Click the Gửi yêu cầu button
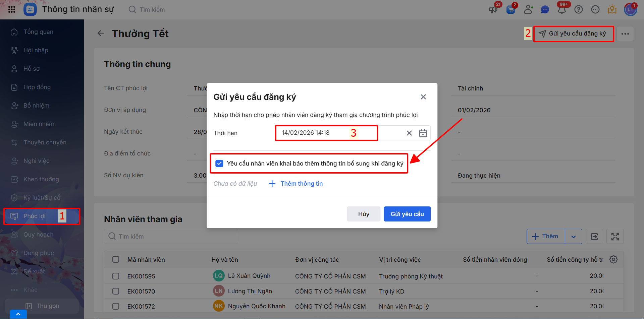 [x=407, y=214]
